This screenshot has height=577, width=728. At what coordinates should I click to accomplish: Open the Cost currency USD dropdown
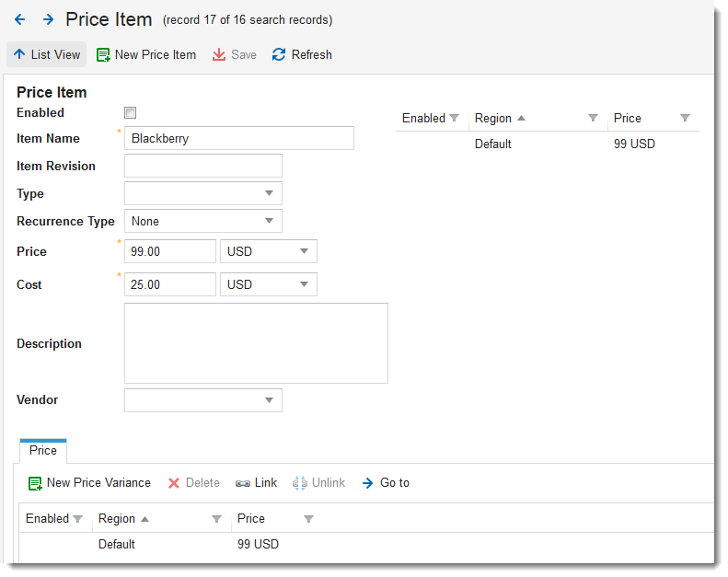point(304,284)
